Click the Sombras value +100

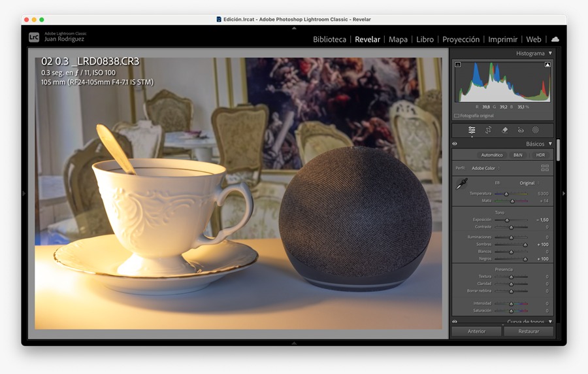pos(543,245)
